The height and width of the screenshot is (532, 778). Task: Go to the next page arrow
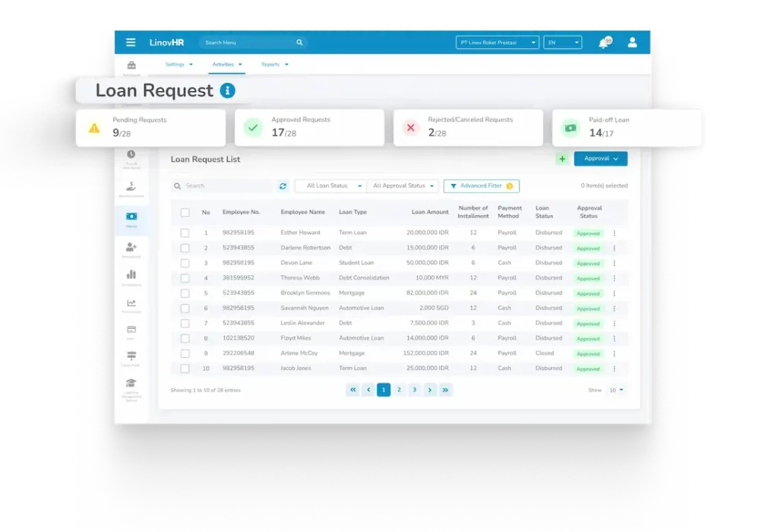430,390
